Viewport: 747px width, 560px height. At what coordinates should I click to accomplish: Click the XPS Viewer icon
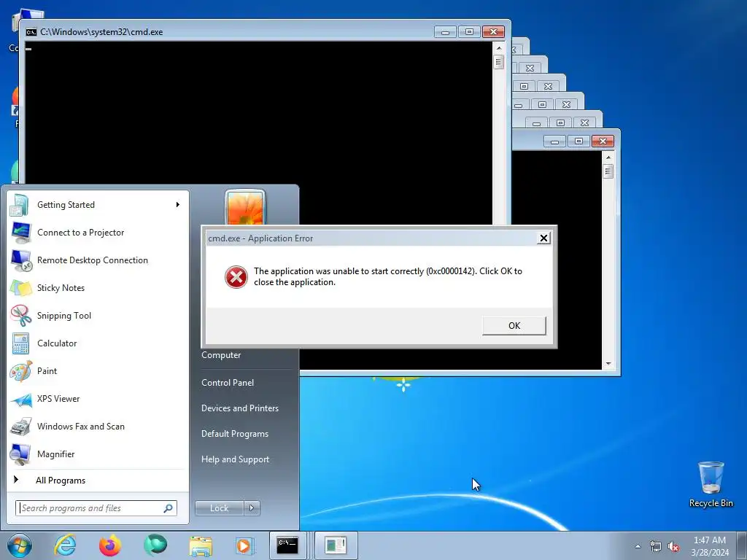click(21, 399)
